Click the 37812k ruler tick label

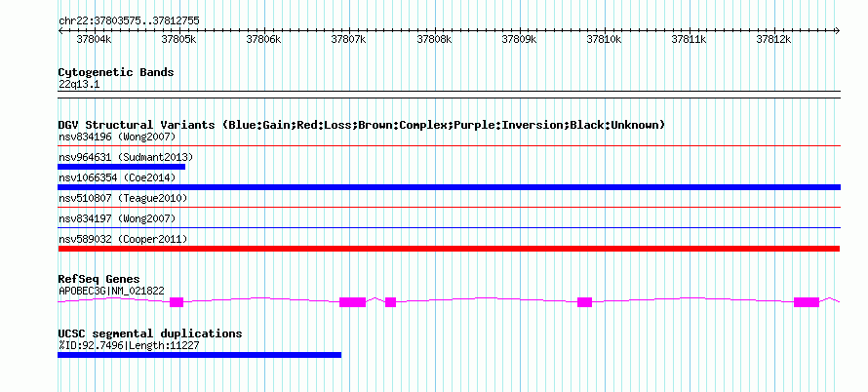[x=774, y=39]
